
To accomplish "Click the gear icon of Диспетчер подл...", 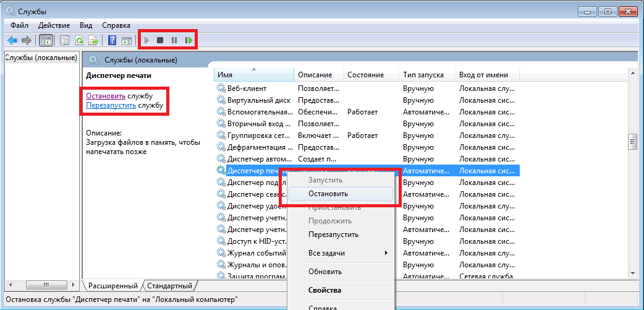I will coord(221,182).
